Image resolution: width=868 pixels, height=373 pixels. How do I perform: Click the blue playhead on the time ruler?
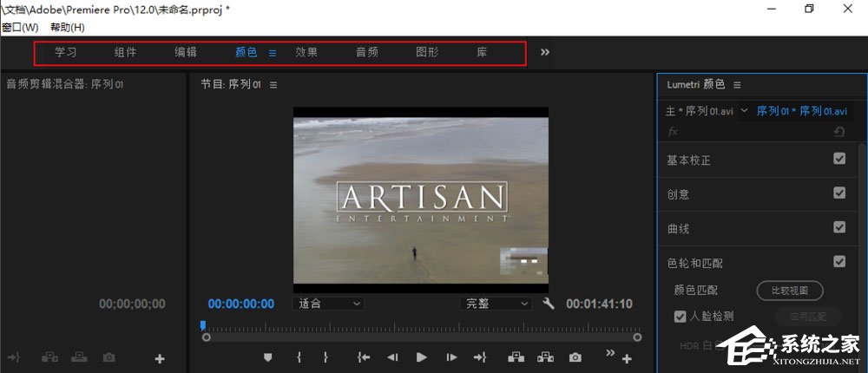(203, 326)
